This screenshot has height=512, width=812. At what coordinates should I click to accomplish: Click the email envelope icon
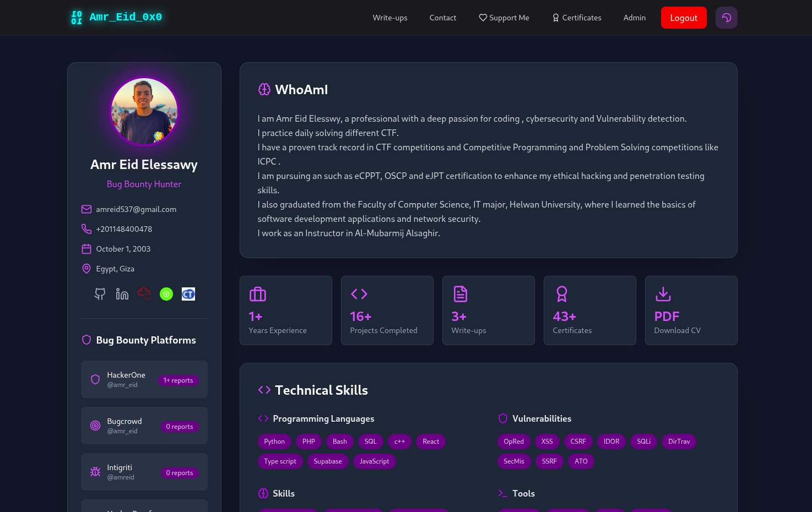point(86,209)
